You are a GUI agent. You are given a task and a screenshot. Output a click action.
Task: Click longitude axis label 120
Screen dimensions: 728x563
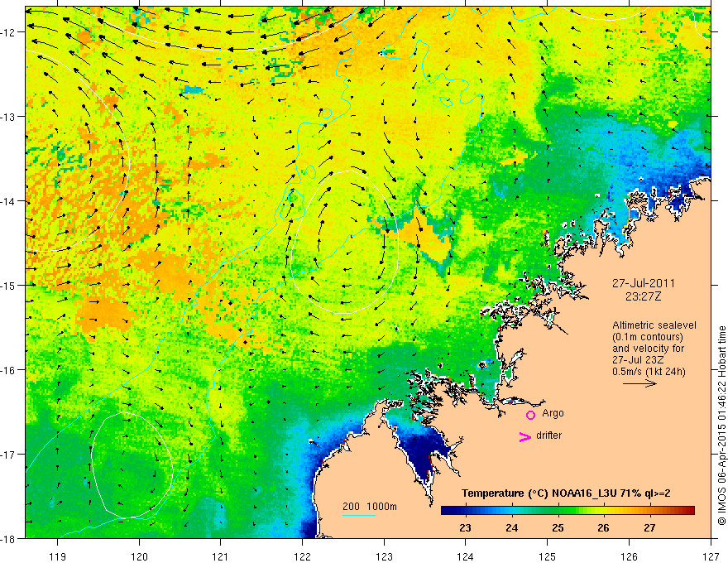pos(139,557)
